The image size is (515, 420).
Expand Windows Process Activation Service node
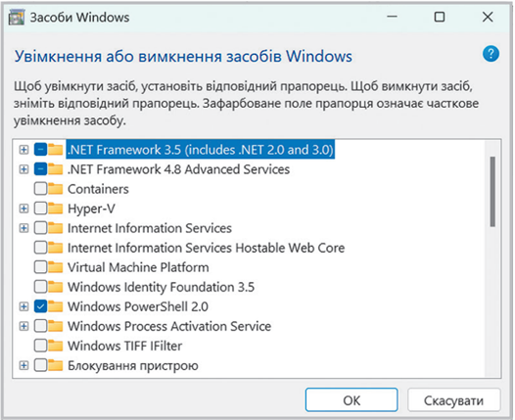tap(23, 326)
